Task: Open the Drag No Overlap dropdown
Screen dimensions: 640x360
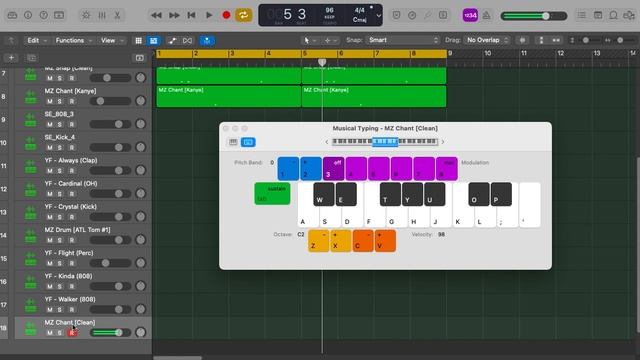Action: point(487,40)
